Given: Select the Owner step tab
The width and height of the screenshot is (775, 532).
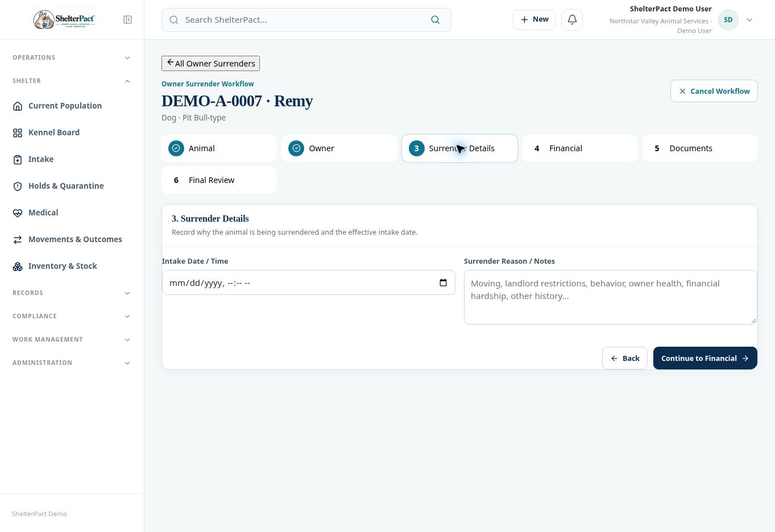Looking at the screenshot, I should pyautogui.click(x=339, y=148).
